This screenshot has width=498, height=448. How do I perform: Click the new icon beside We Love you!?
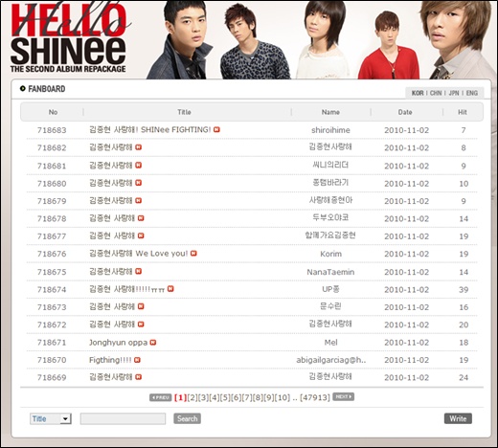click(193, 254)
